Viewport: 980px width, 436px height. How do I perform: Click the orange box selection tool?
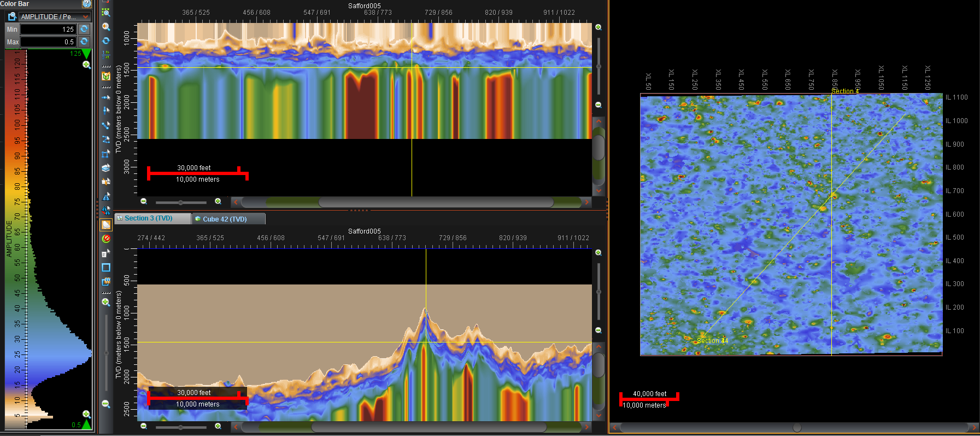[106, 182]
